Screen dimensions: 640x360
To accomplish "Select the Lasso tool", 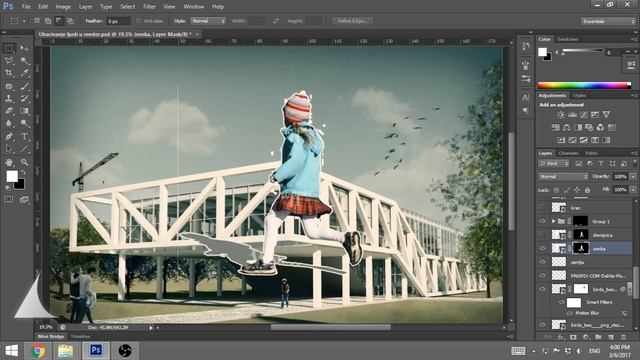I will (9, 61).
